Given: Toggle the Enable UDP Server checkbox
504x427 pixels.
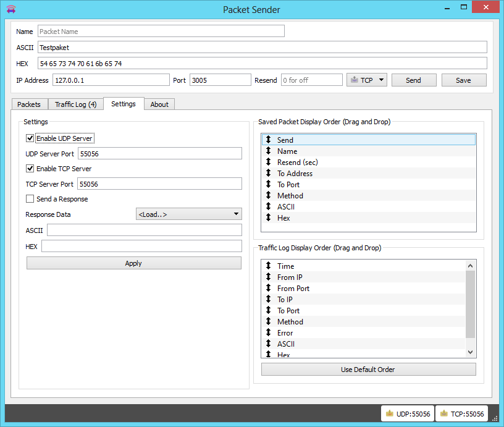Looking at the screenshot, I should [x=30, y=138].
